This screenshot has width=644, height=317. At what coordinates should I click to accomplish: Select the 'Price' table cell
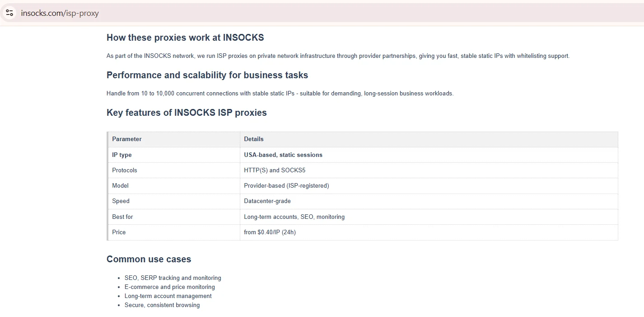[174, 232]
